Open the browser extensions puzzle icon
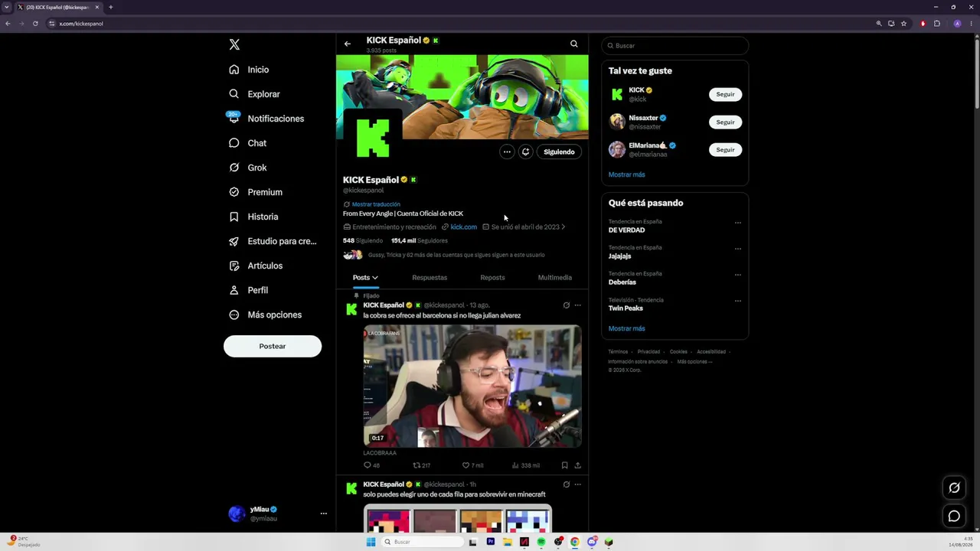980x551 pixels. click(936, 24)
